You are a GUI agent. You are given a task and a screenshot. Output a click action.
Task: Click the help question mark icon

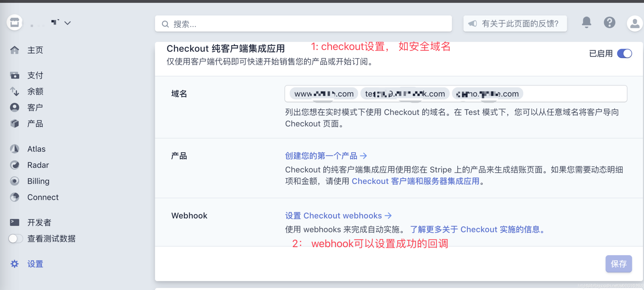(609, 23)
